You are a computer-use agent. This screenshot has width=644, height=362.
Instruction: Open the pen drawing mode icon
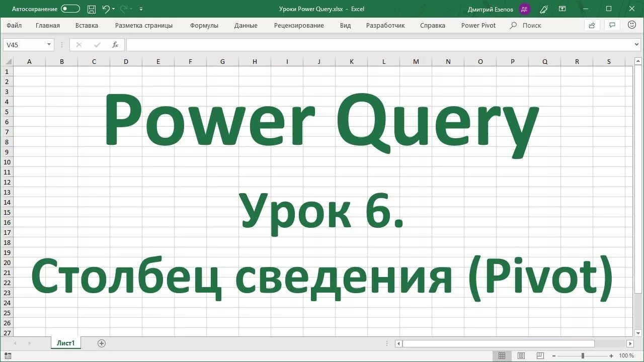(x=544, y=9)
